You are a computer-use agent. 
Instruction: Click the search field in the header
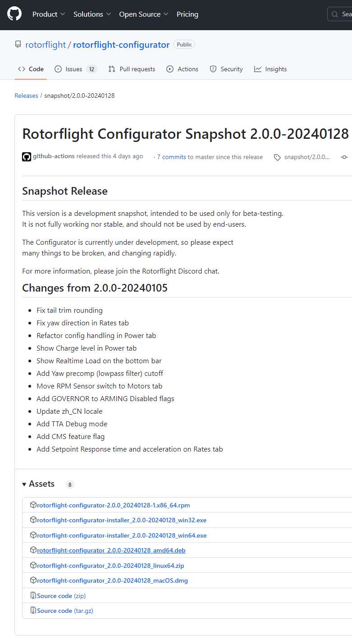click(x=341, y=14)
